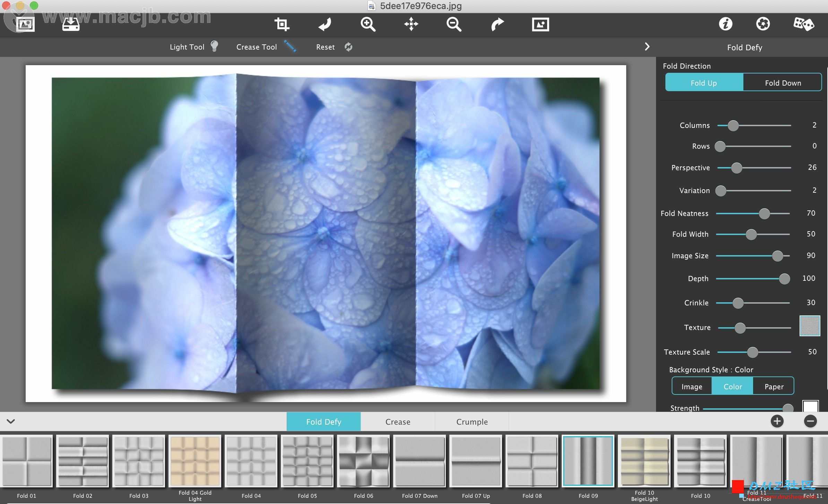Image resolution: width=828 pixels, height=504 pixels.
Task: Open the gray texture swatch
Action: (x=810, y=326)
